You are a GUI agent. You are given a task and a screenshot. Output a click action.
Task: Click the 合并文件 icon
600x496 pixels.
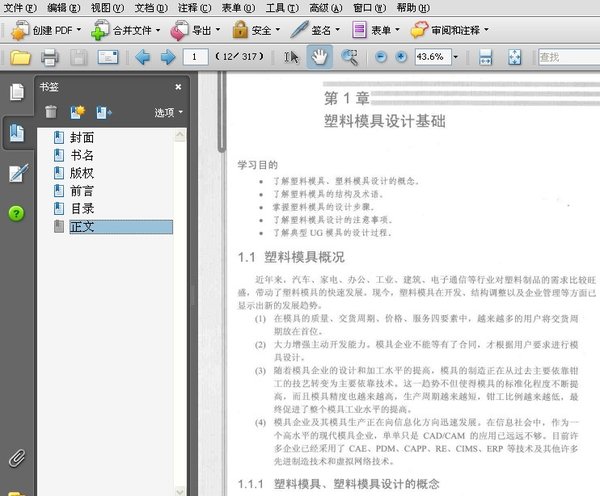point(100,30)
